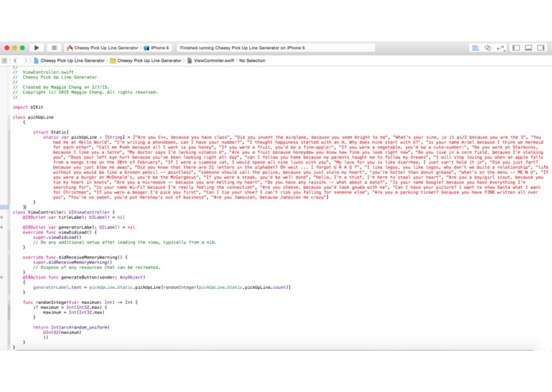Click the outlet connection circle beside generatorLabel
The width and height of the screenshot is (552, 392).
pos(2,227)
